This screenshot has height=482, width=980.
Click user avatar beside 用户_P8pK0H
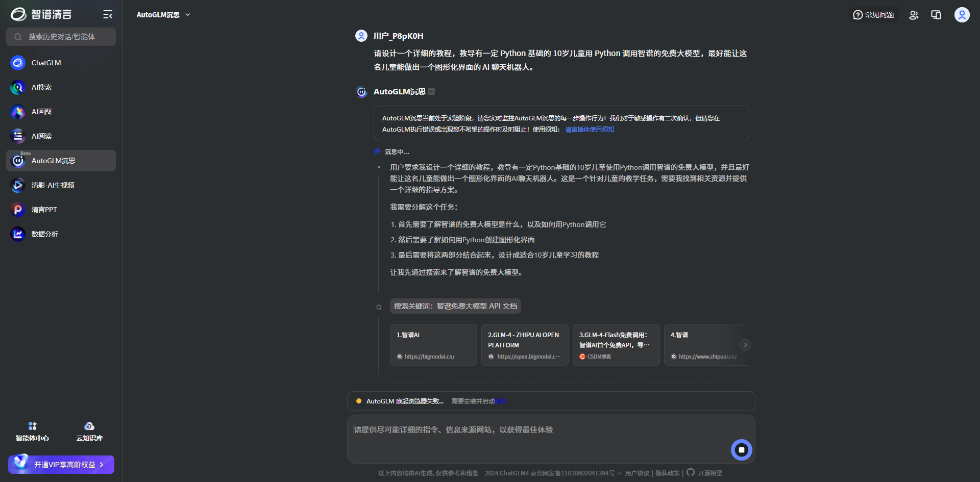coord(361,36)
